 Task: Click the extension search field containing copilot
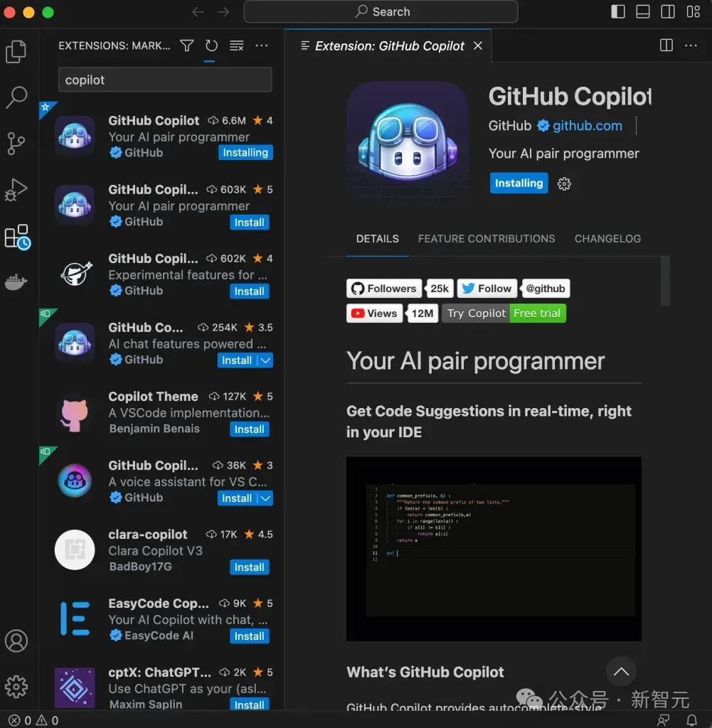point(165,80)
